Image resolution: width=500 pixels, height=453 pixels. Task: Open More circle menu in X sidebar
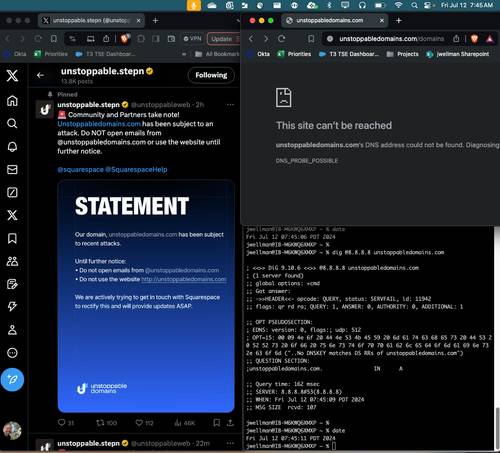pos(12,353)
